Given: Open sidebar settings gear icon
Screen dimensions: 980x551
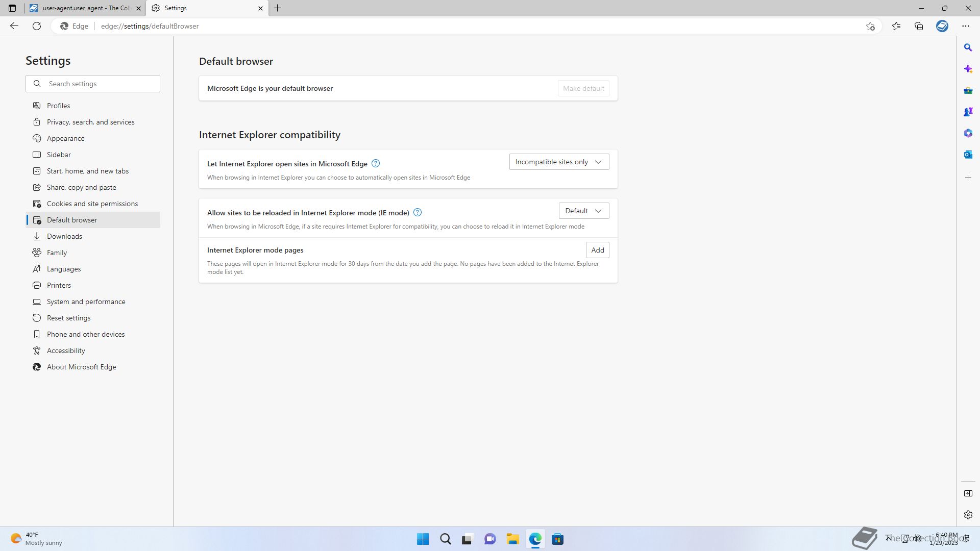Looking at the screenshot, I should [x=968, y=515].
